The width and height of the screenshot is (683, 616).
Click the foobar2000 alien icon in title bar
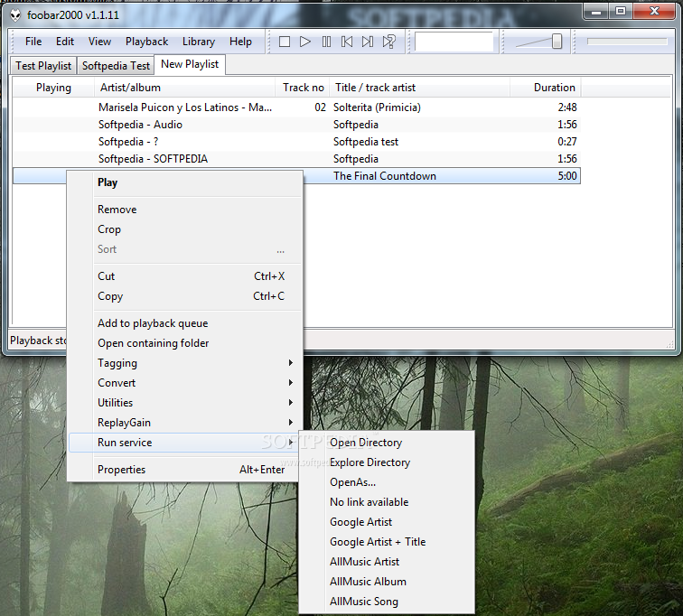pos(15,15)
